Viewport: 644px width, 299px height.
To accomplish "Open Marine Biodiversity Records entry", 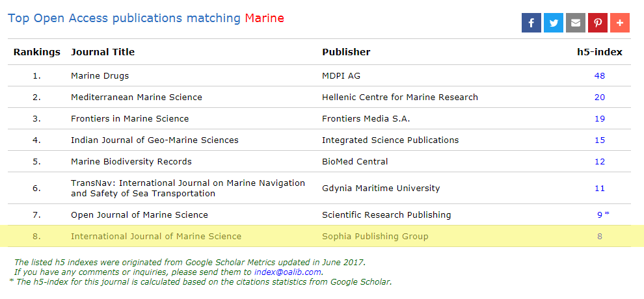I will 131,162.
